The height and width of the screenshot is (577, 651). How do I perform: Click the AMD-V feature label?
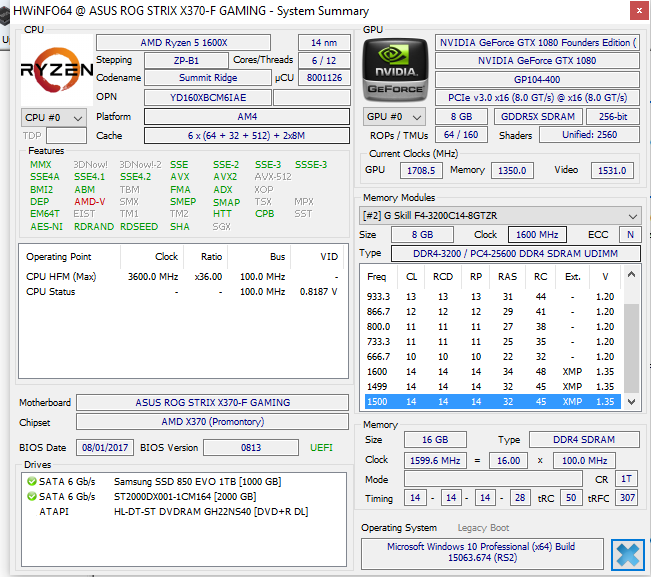click(x=90, y=202)
